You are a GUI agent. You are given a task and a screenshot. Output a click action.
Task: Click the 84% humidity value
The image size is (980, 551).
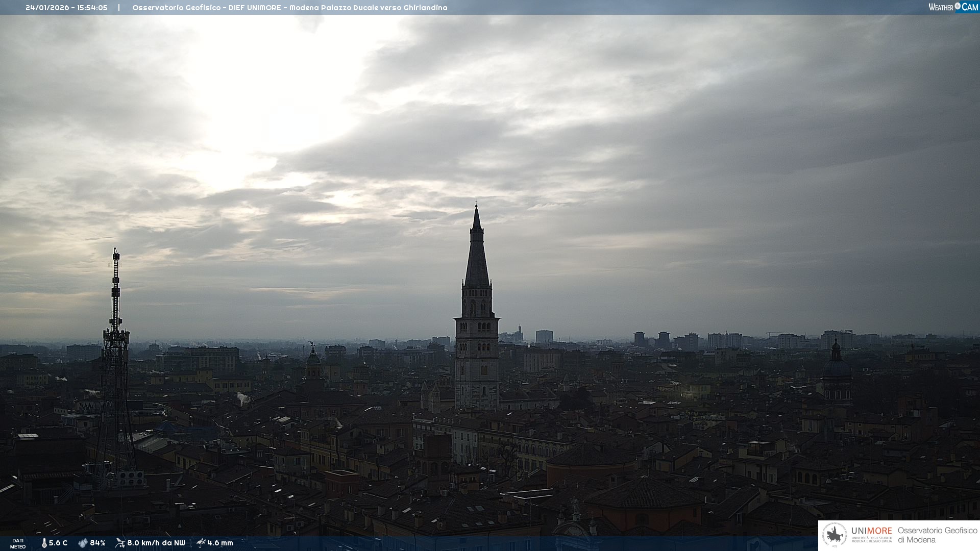point(97,543)
